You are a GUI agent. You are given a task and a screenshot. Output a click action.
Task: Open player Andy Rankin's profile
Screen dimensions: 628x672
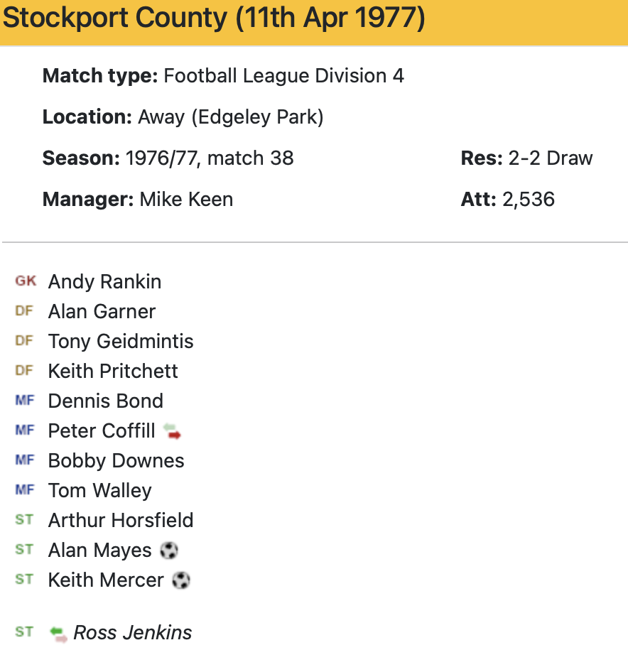point(104,282)
